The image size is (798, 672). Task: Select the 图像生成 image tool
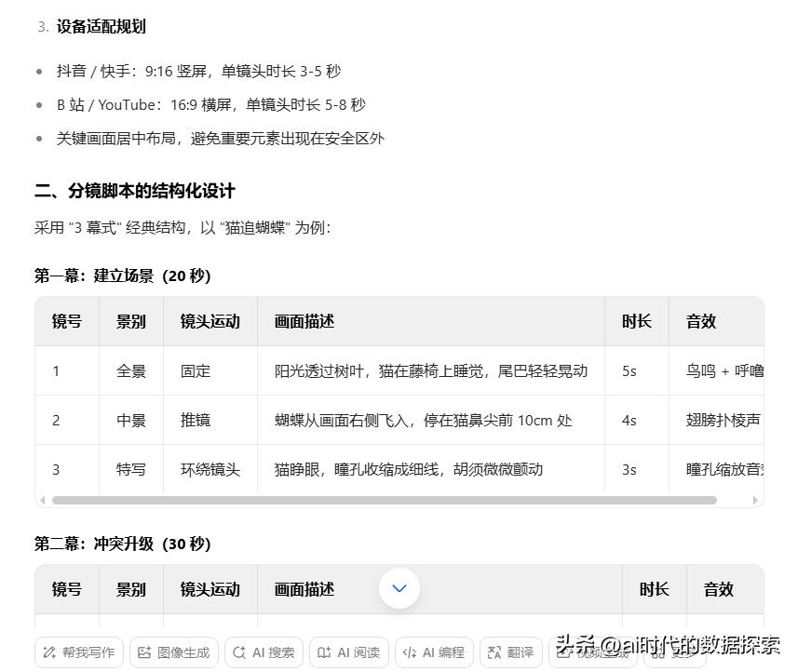pos(173,652)
